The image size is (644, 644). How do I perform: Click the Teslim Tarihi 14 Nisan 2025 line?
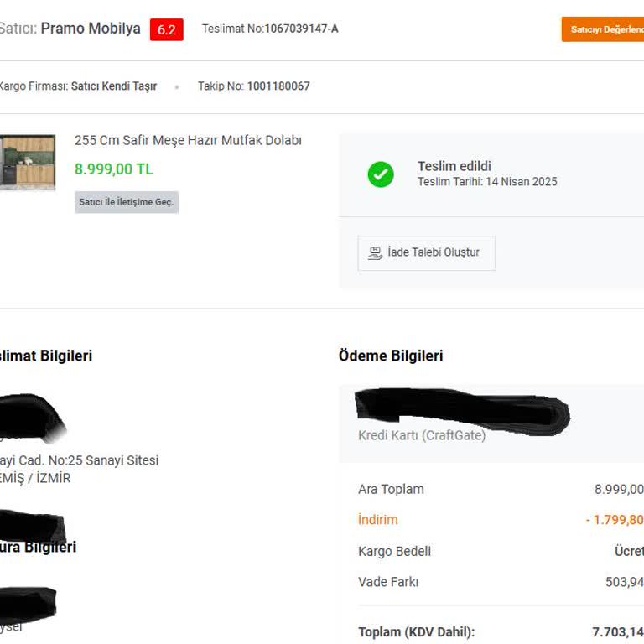[487, 182]
